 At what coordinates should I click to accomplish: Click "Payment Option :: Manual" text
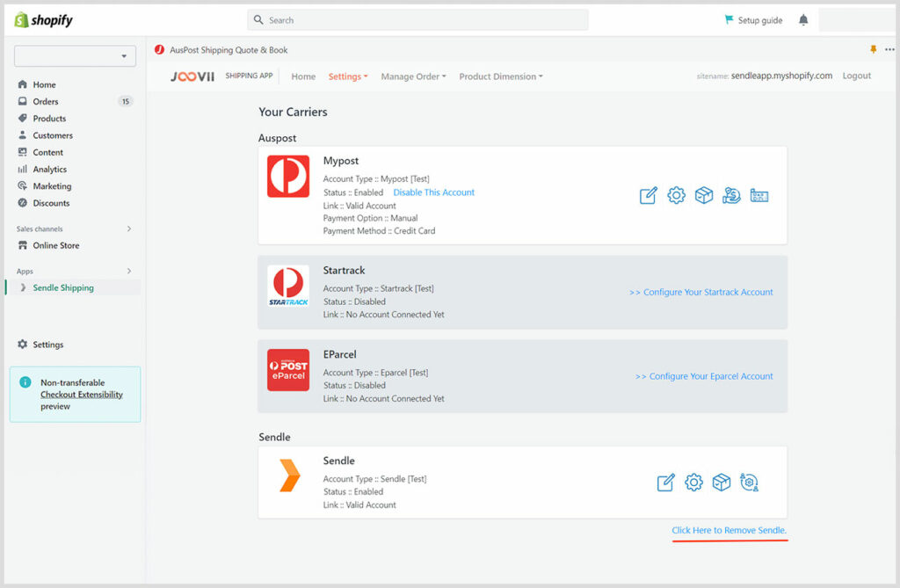pyautogui.click(x=370, y=218)
